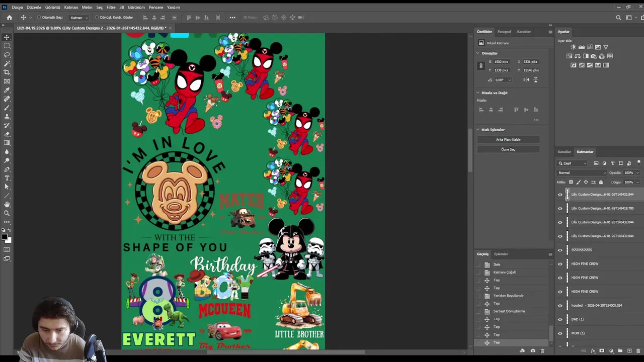Delete layer with the trash icon
The height and width of the screenshot is (362, 644).
pos(638,351)
